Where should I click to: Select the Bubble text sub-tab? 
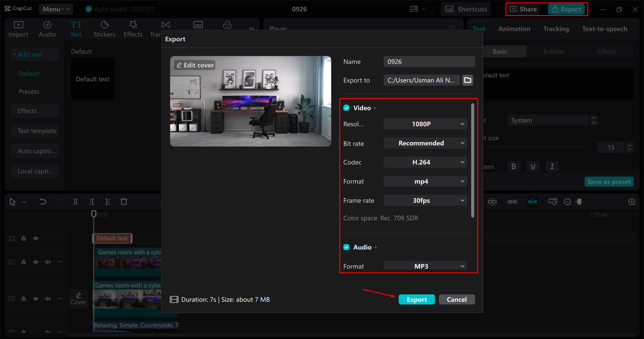pos(553,51)
